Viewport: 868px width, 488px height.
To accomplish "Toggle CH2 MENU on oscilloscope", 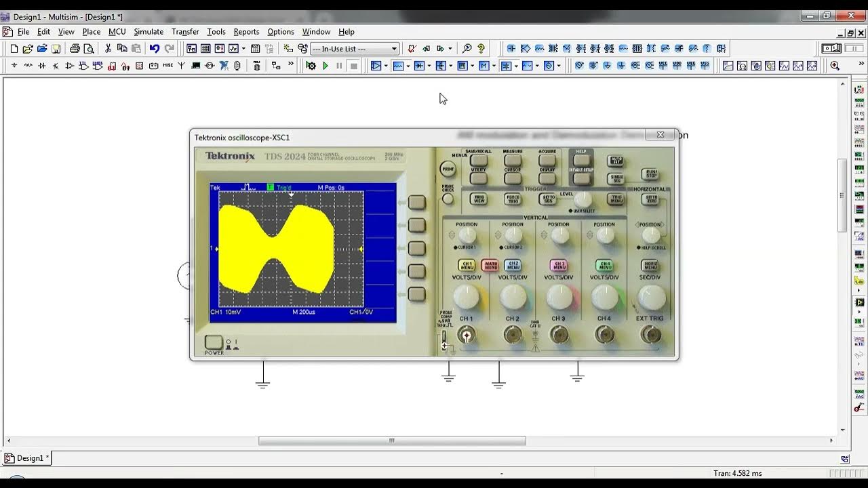I will click(513, 266).
